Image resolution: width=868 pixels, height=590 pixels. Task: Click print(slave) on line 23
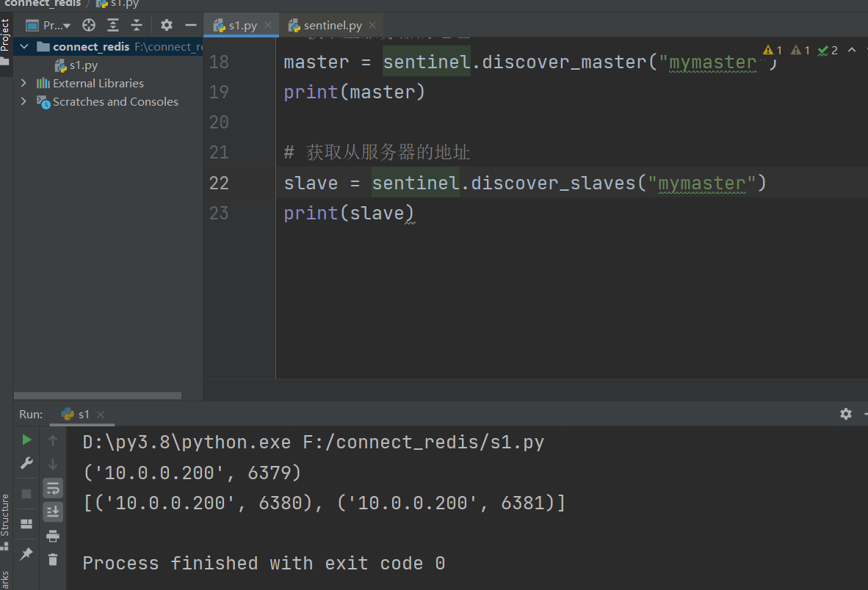click(349, 213)
